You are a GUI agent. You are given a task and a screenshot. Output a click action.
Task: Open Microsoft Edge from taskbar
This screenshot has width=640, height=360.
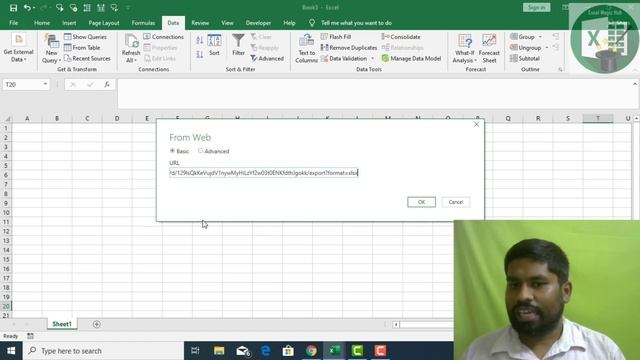click(x=266, y=351)
